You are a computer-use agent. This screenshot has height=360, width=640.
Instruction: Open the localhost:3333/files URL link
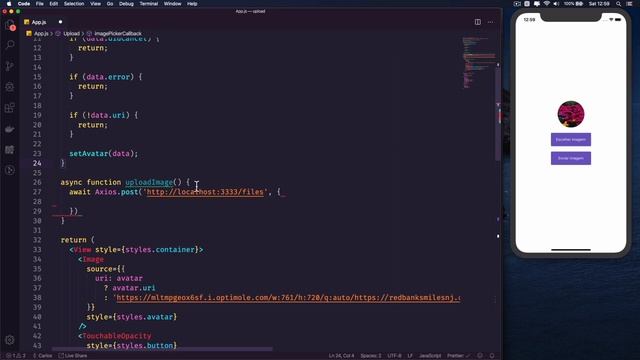205,192
